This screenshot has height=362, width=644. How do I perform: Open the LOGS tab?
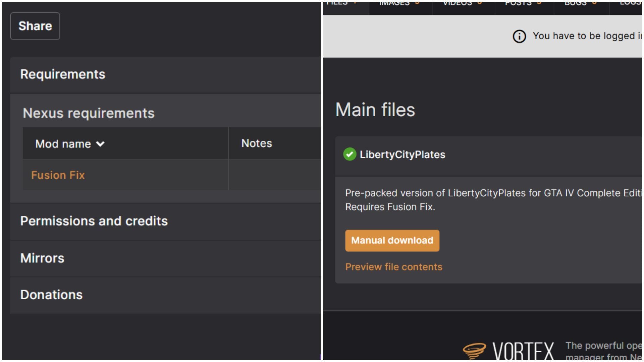[632, 3]
